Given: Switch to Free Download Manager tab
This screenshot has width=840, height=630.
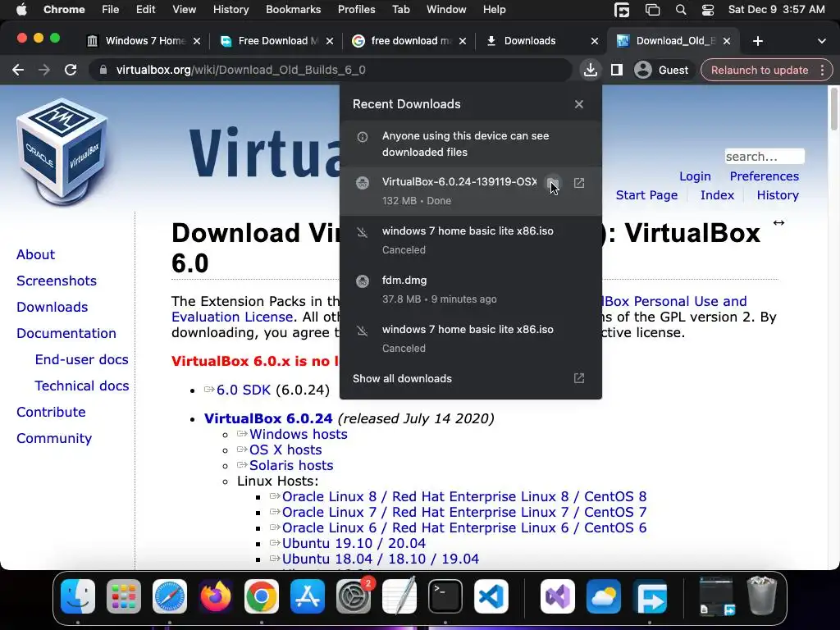Looking at the screenshot, I should (277, 41).
